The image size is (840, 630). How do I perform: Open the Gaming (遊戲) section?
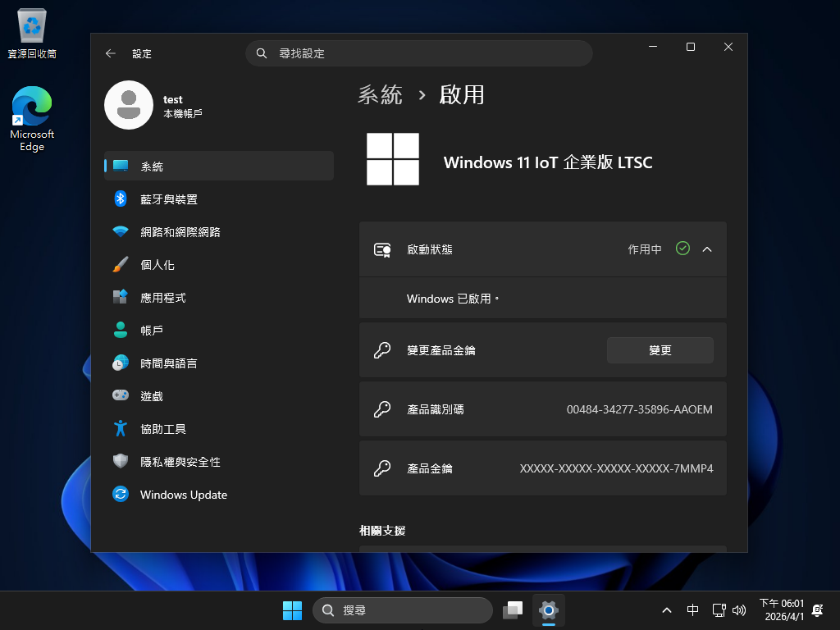pyautogui.click(x=152, y=396)
